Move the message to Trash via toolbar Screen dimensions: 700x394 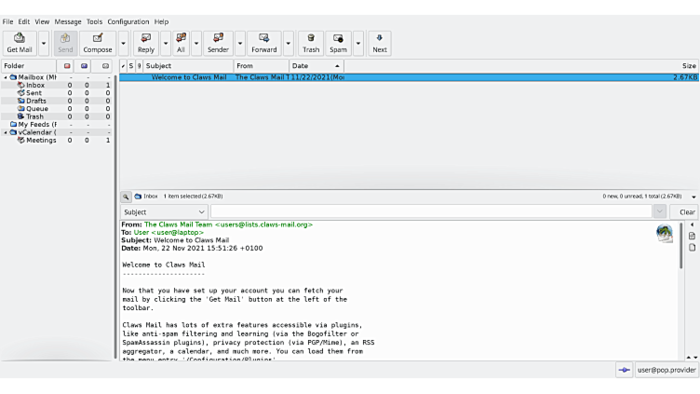click(311, 43)
